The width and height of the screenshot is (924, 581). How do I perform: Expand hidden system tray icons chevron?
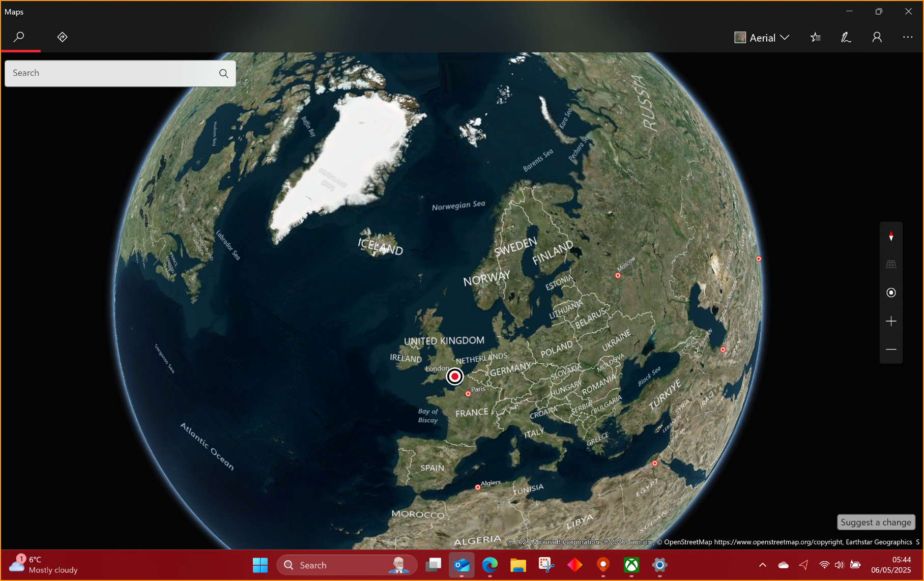pos(762,565)
